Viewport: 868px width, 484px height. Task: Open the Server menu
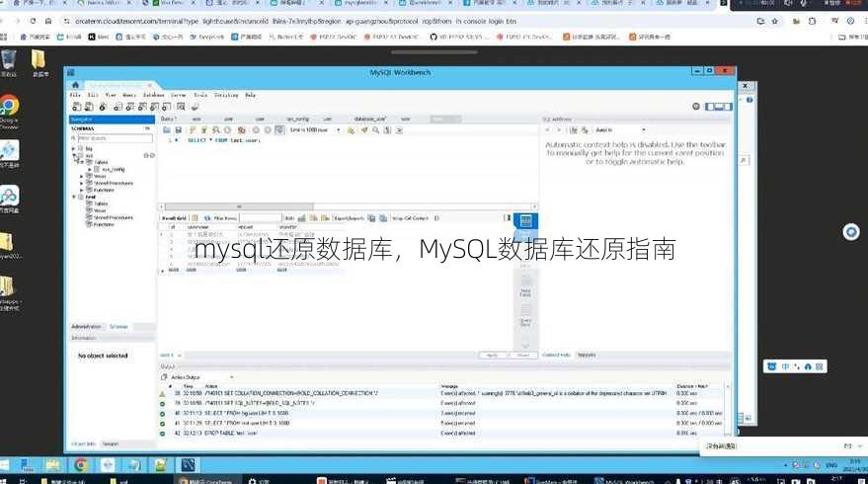click(179, 95)
